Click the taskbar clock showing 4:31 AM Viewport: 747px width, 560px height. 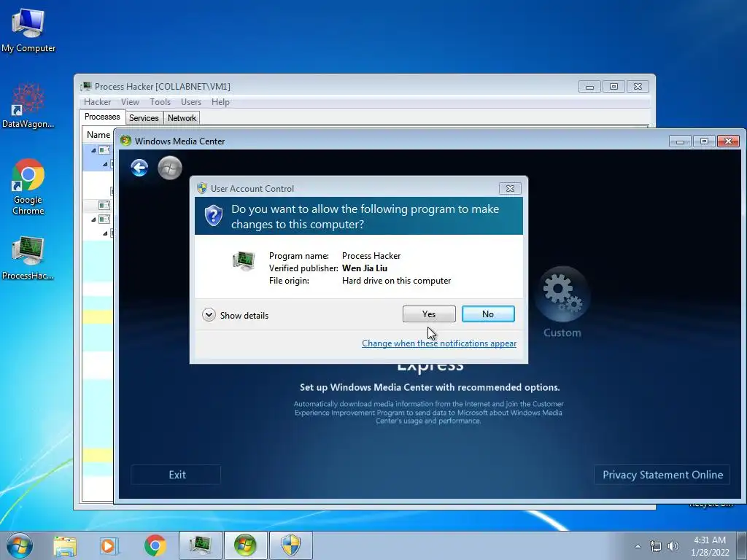pos(710,546)
